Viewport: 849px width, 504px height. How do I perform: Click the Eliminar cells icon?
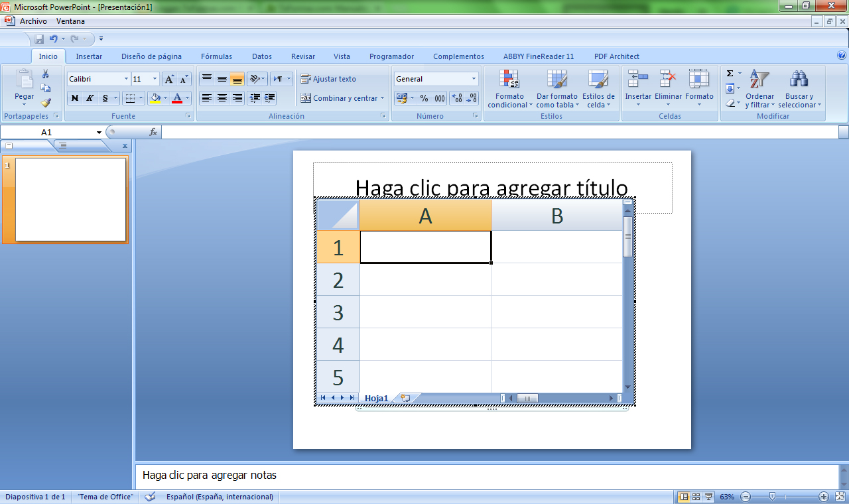tap(667, 80)
